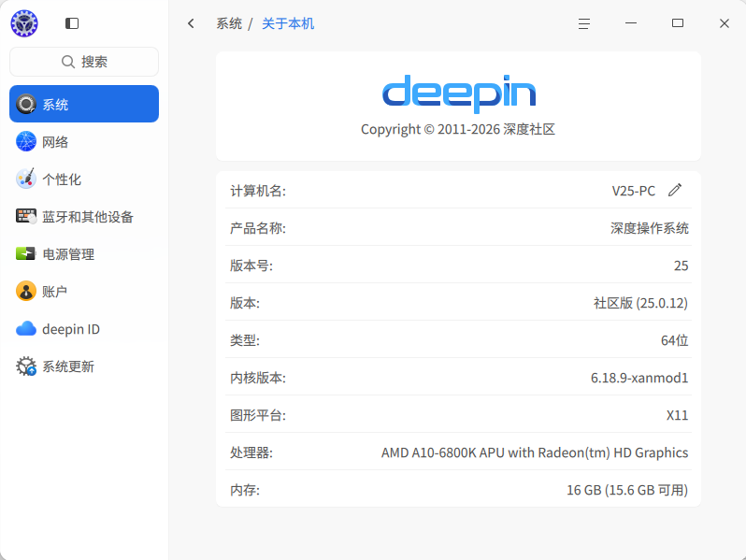Image resolution: width=746 pixels, height=560 pixels.
Task: Click the 图形平台 label
Action: pyautogui.click(x=258, y=415)
